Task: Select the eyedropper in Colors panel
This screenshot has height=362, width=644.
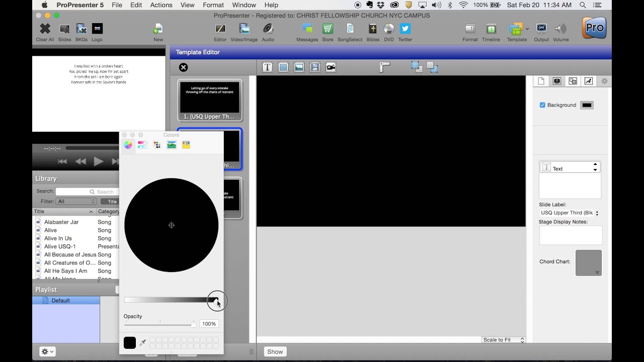Action: click(x=143, y=342)
